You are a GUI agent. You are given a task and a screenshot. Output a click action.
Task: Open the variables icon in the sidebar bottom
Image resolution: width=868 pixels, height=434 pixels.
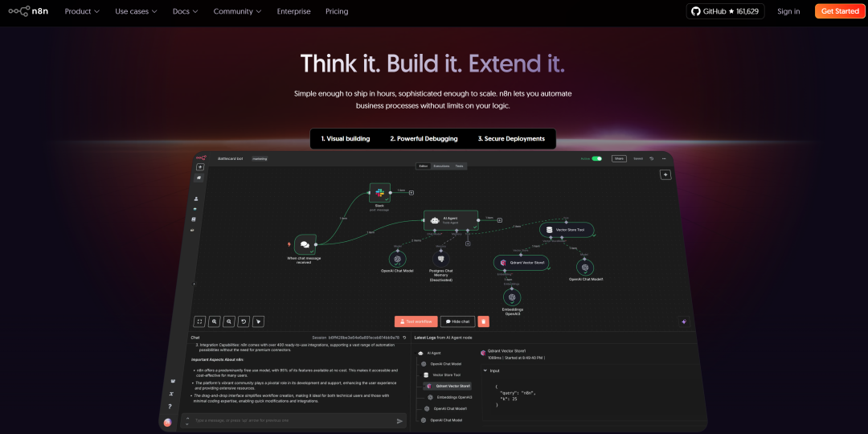(172, 394)
